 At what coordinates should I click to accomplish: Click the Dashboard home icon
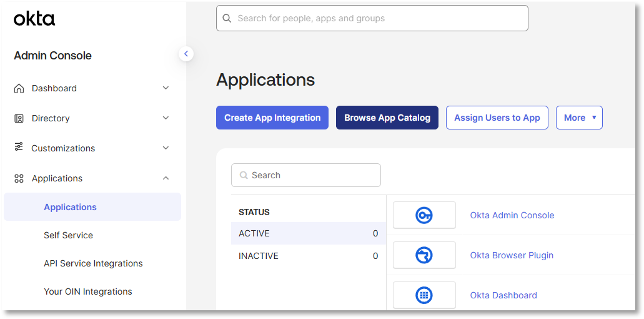click(19, 88)
